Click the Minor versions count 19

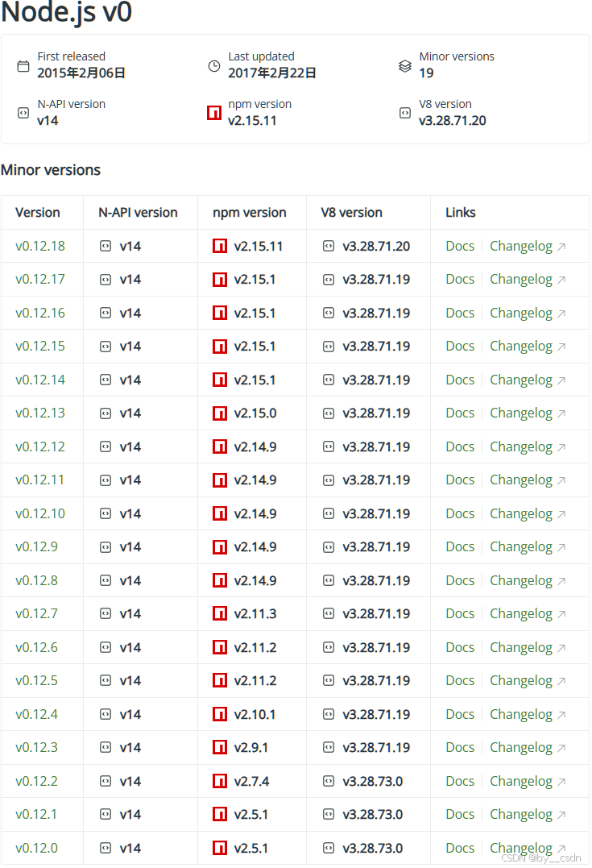[427, 73]
